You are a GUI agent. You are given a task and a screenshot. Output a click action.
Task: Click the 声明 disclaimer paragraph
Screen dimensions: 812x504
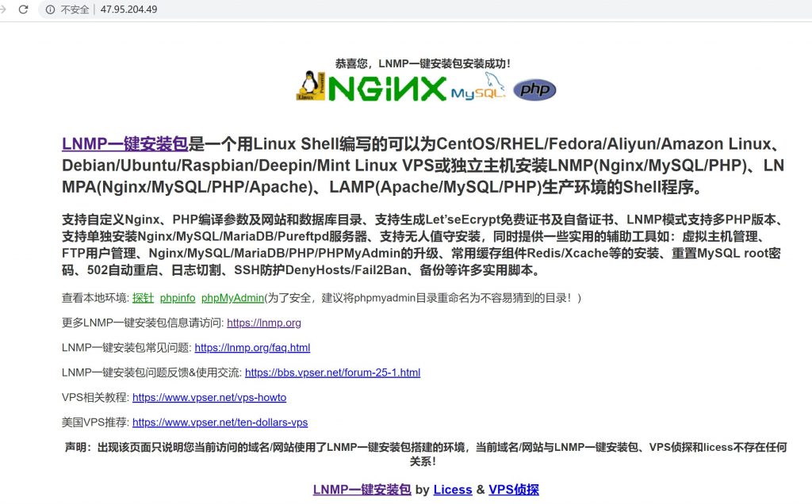click(x=425, y=454)
